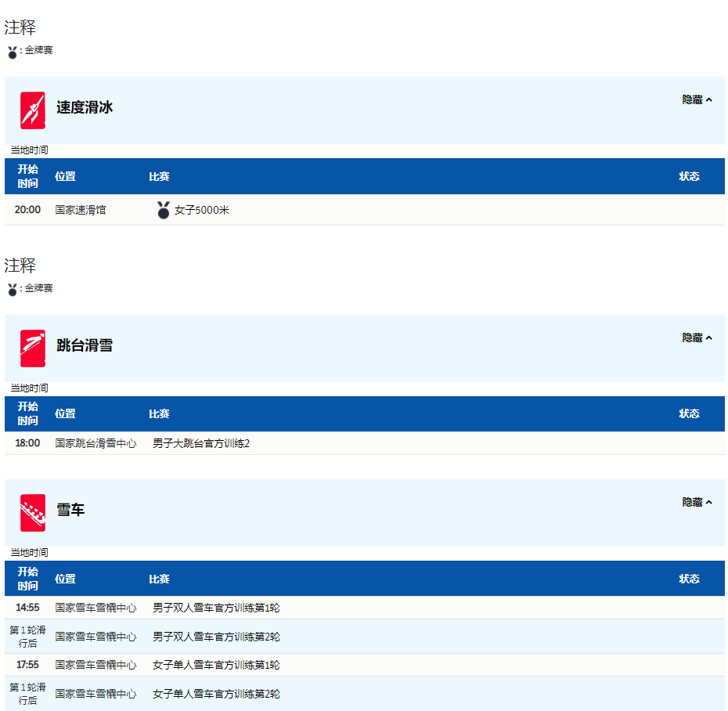Select 女子单人雪车官方训练第2轮 event
The height and width of the screenshot is (711, 728).
[216, 694]
